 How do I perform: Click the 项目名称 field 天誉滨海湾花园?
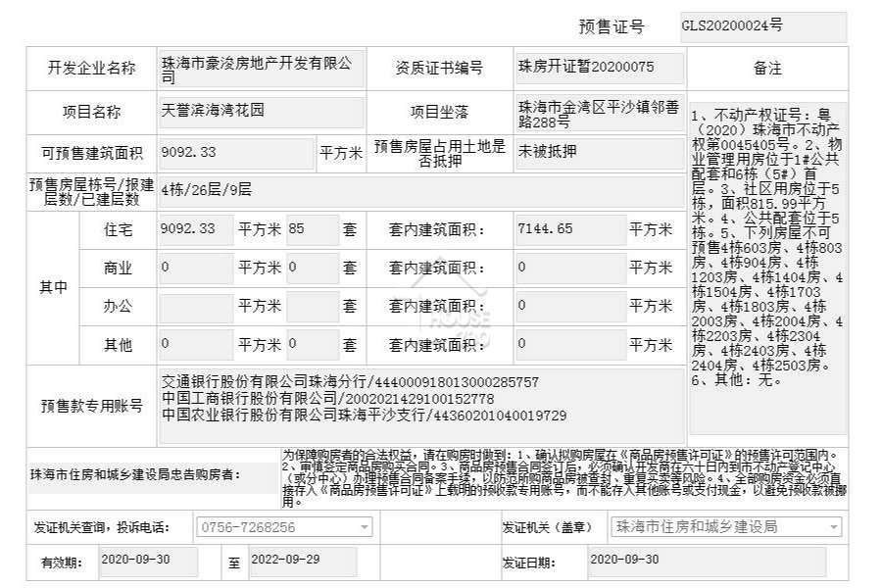[262, 112]
